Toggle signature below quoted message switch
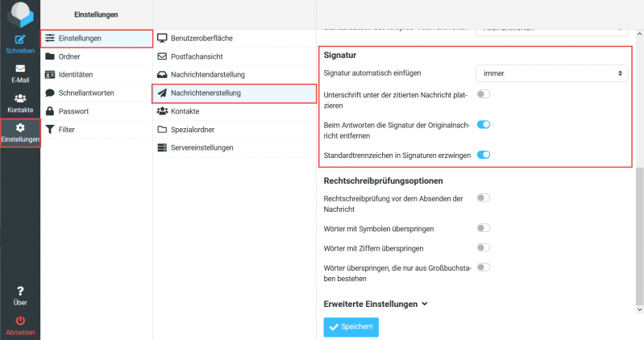 (484, 94)
